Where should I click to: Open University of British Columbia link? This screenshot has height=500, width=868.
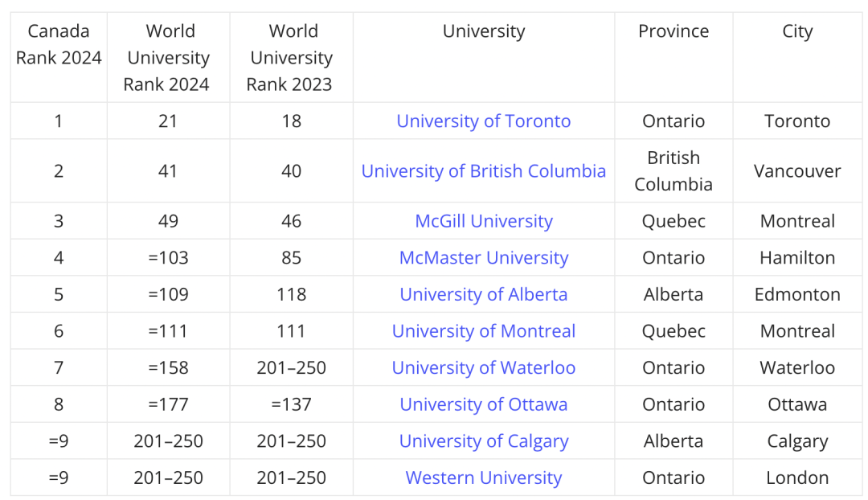pos(483,170)
